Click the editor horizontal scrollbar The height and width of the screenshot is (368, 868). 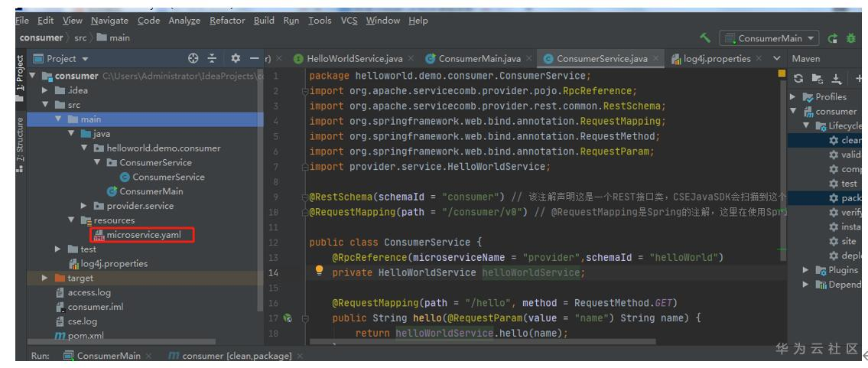[482, 342]
